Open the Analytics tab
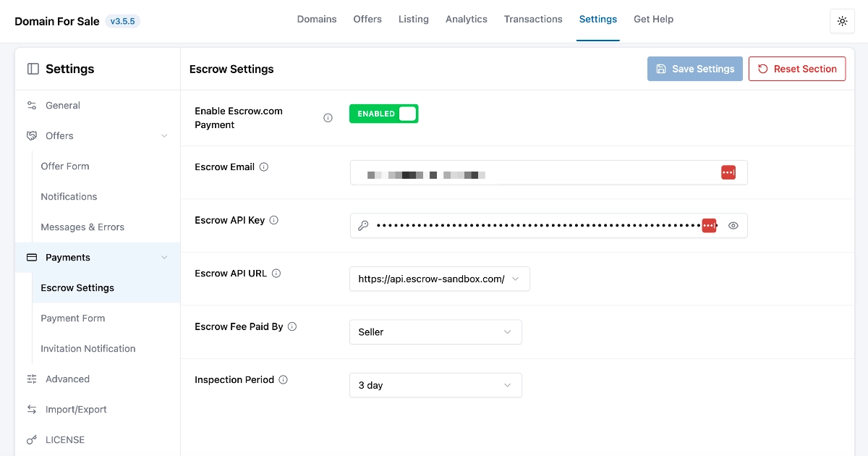The width and height of the screenshot is (868, 456). [467, 20]
